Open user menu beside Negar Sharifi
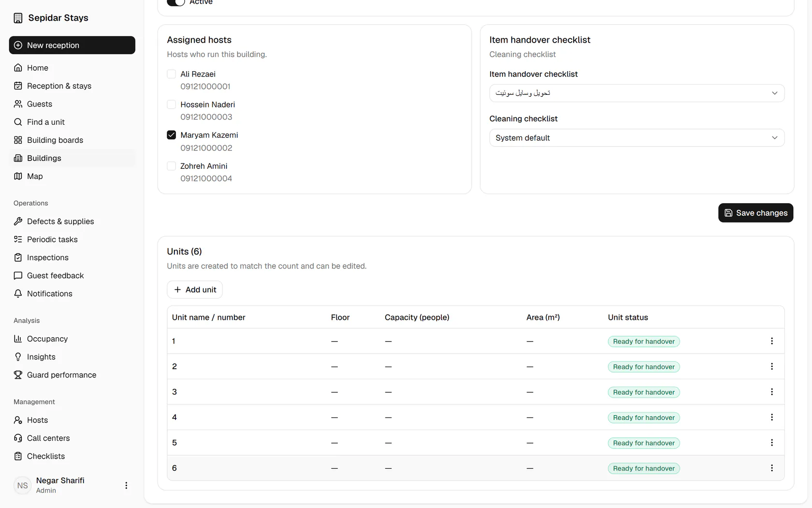This screenshot has width=812, height=508. click(126, 485)
